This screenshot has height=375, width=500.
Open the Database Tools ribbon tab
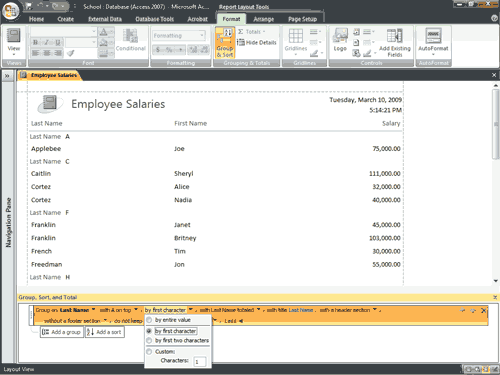coord(155,19)
